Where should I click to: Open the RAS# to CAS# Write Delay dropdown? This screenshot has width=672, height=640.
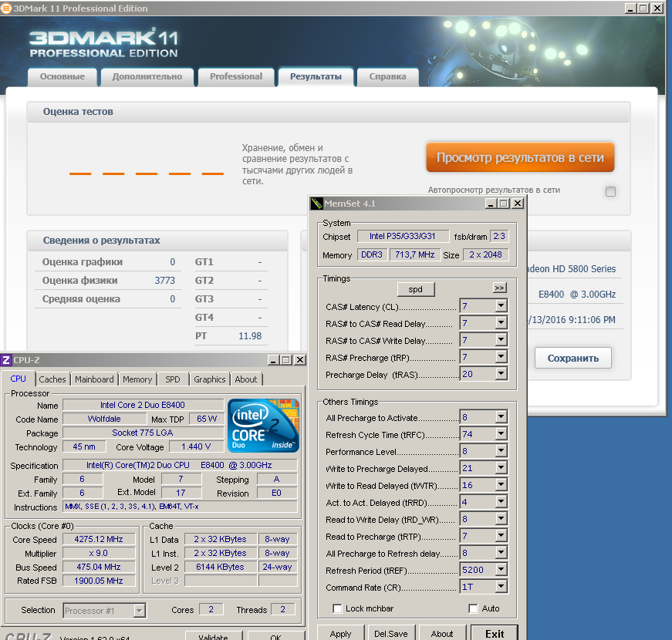pyautogui.click(x=501, y=340)
